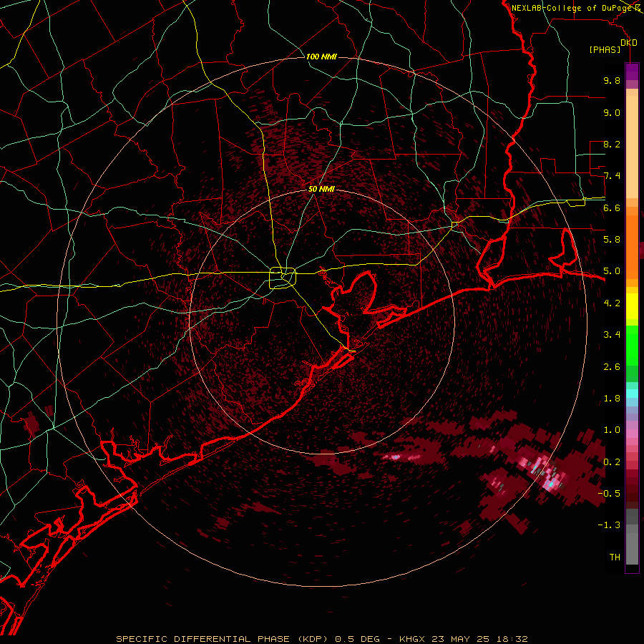
Task: Click the 50 NMI range ring label
Action: point(321,189)
